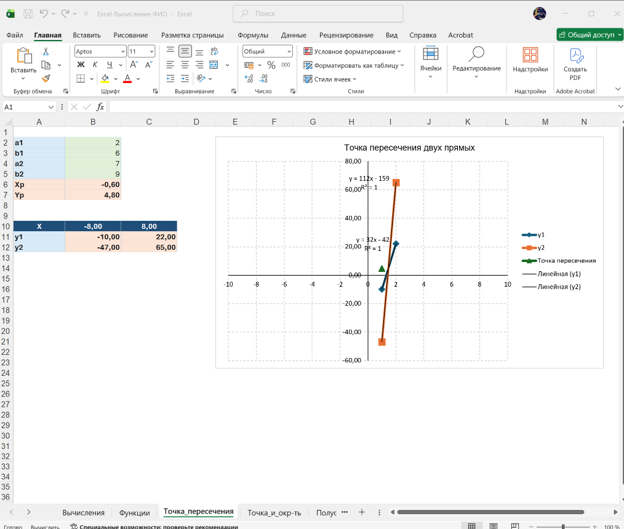The width and height of the screenshot is (624, 529).
Task: Open Форматировать как таблицу menu
Action: (354, 65)
